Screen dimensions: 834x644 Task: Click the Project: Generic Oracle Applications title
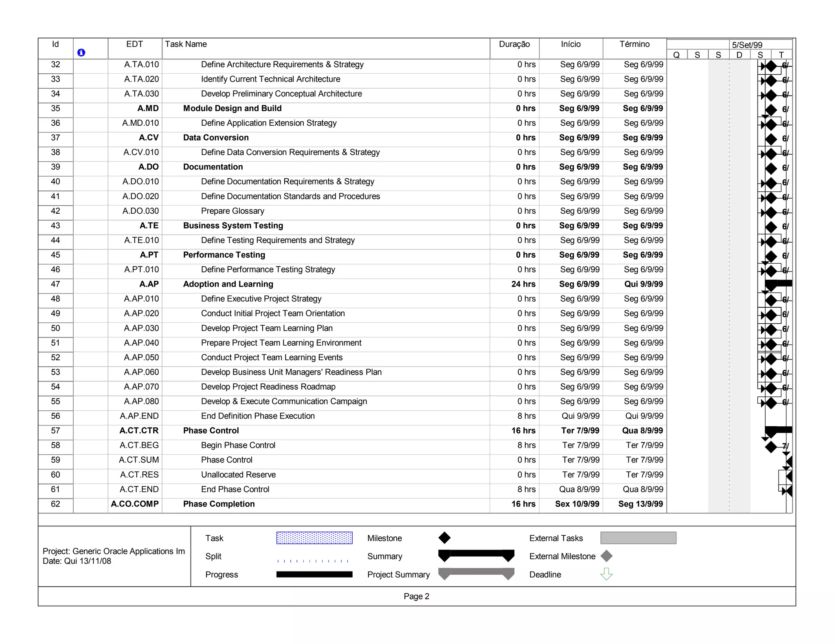coord(114,551)
